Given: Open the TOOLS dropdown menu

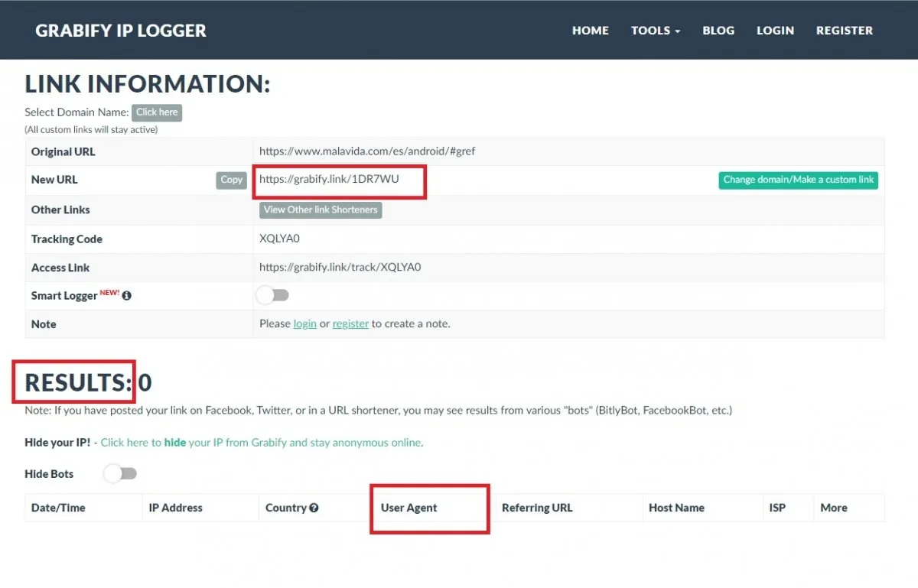Looking at the screenshot, I should point(656,31).
